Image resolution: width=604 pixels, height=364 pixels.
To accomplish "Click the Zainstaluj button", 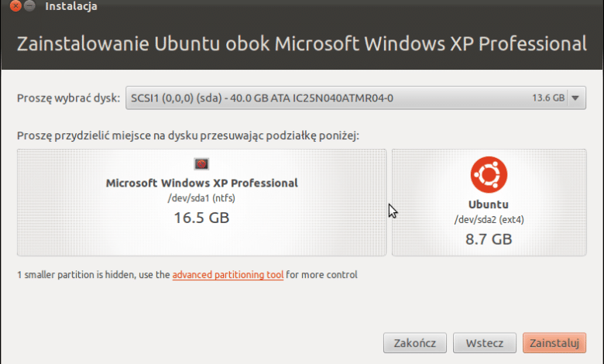I will (554, 343).
